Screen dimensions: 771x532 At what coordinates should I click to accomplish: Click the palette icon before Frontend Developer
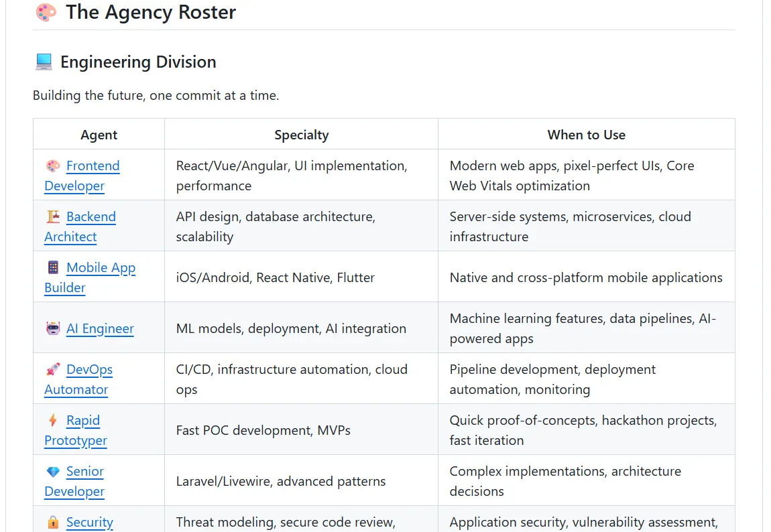(53, 166)
